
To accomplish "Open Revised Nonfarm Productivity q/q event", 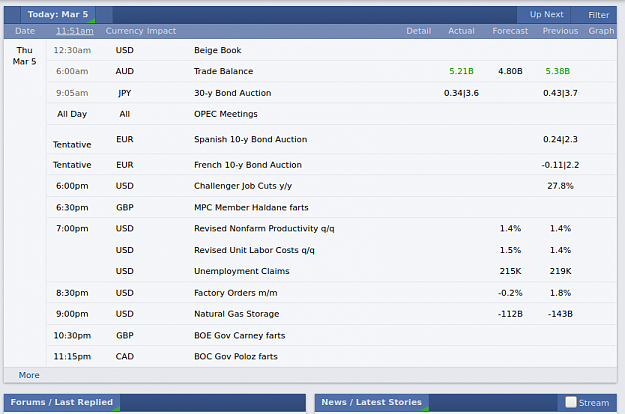I will pos(264,229).
